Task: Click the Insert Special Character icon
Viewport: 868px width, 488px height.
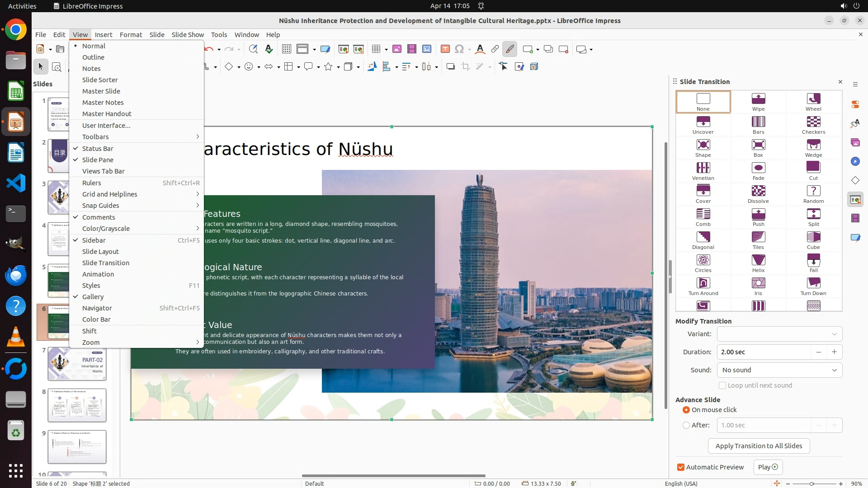Action: click(459, 49)
